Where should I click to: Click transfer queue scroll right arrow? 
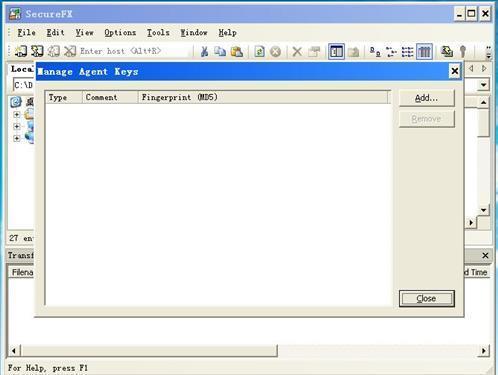484,351
